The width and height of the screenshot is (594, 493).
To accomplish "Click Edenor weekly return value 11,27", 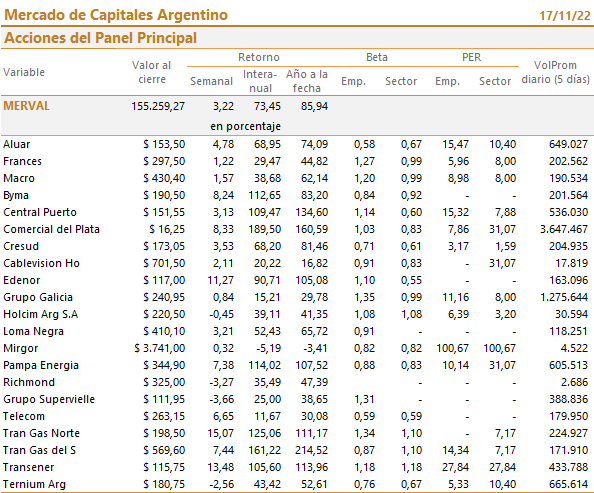I will [220, 280].
